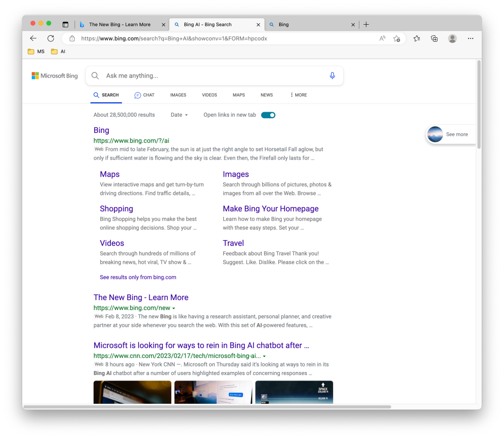The height and width of the screenshot is (439, 504).
Task: Open the https://www.bing.com/?/ai URL link
Action: tap(131, 140)
